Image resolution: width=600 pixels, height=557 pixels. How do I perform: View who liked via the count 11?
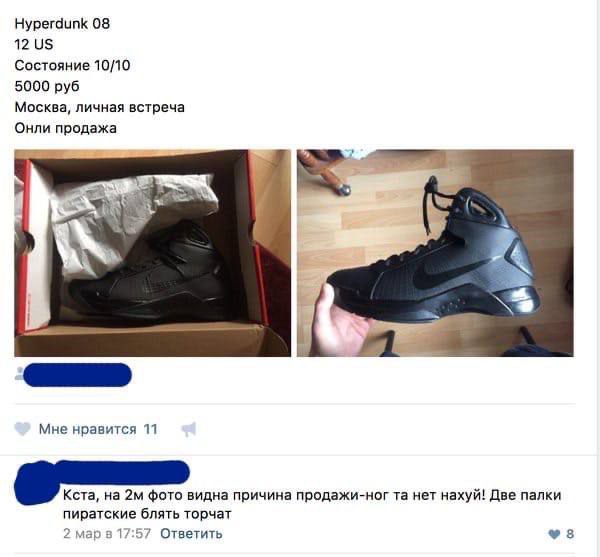tap(150, 429)
